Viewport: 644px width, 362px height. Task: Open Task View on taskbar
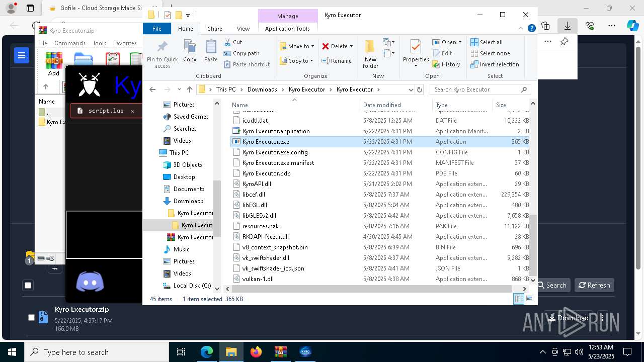click(x=182, y=352)
